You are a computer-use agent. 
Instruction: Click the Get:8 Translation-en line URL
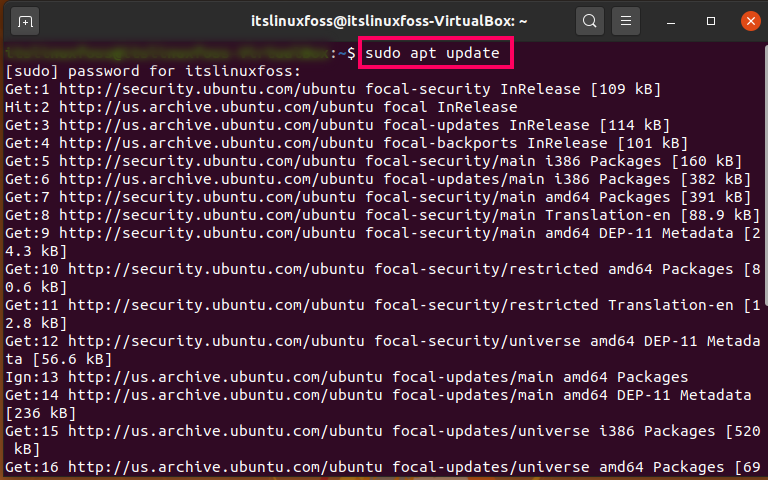click(207, 216)
